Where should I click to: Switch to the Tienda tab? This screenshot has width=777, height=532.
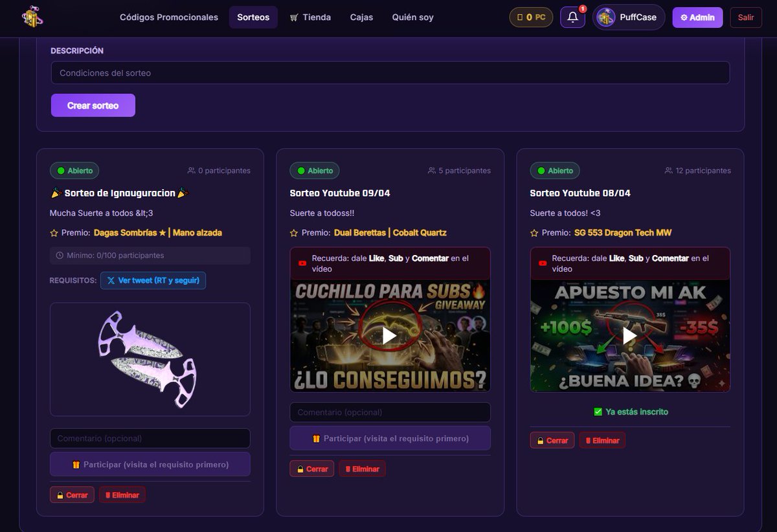[310, 17]
